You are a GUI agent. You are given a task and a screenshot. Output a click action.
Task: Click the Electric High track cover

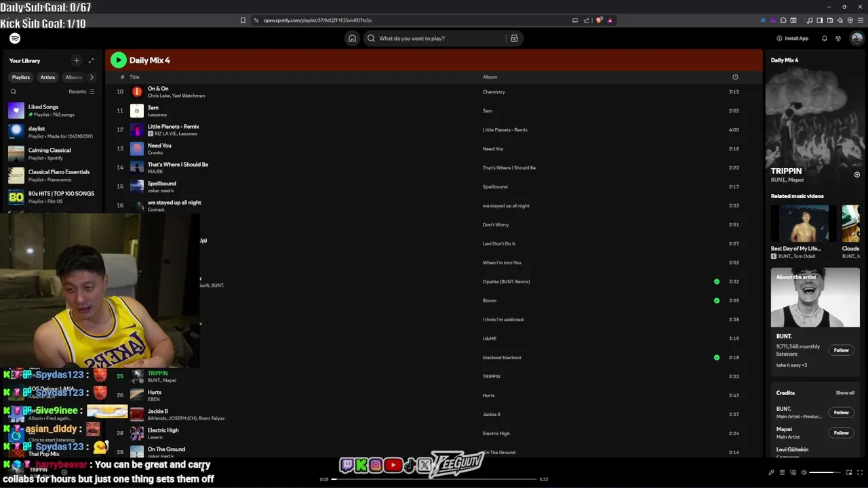point(137,433)
